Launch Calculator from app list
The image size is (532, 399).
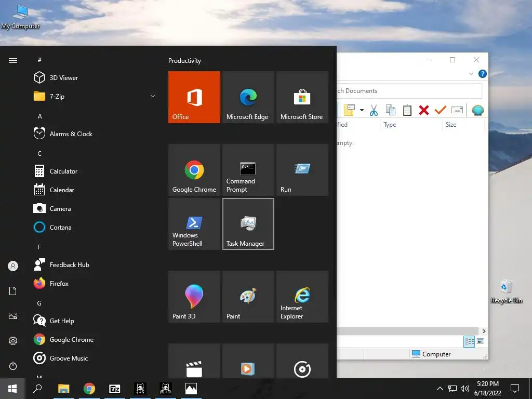[95, 171]
